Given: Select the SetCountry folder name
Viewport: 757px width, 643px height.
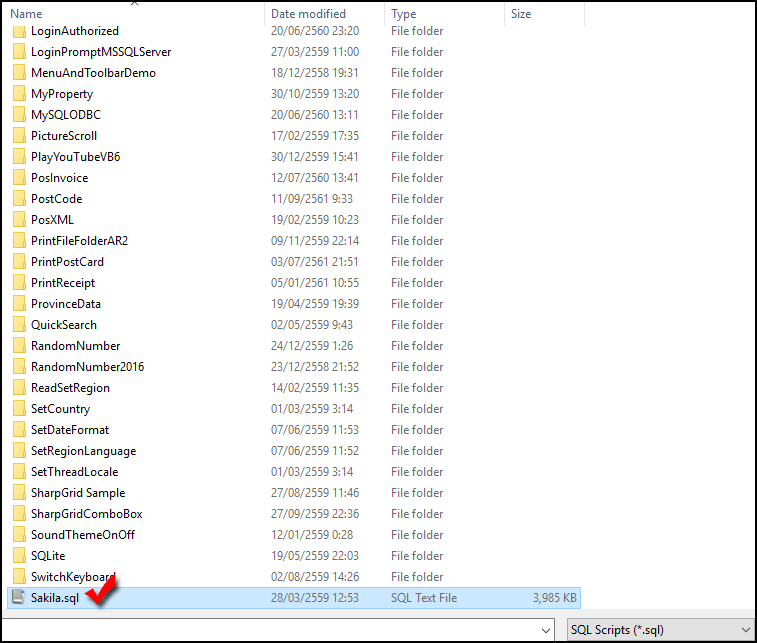Looking at the screenshot, I should 60,409.
